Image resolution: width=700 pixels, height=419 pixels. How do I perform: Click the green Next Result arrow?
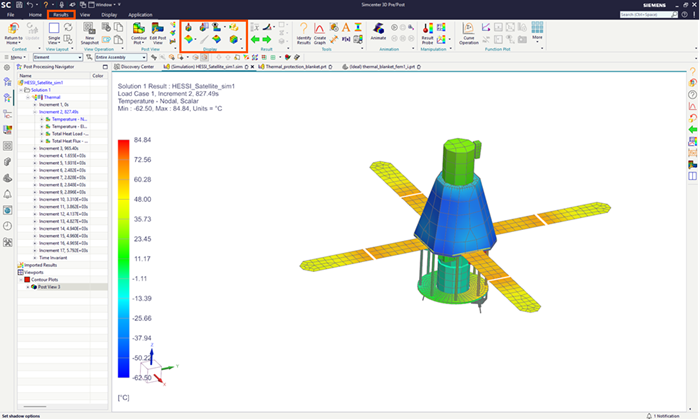point(267,39)
